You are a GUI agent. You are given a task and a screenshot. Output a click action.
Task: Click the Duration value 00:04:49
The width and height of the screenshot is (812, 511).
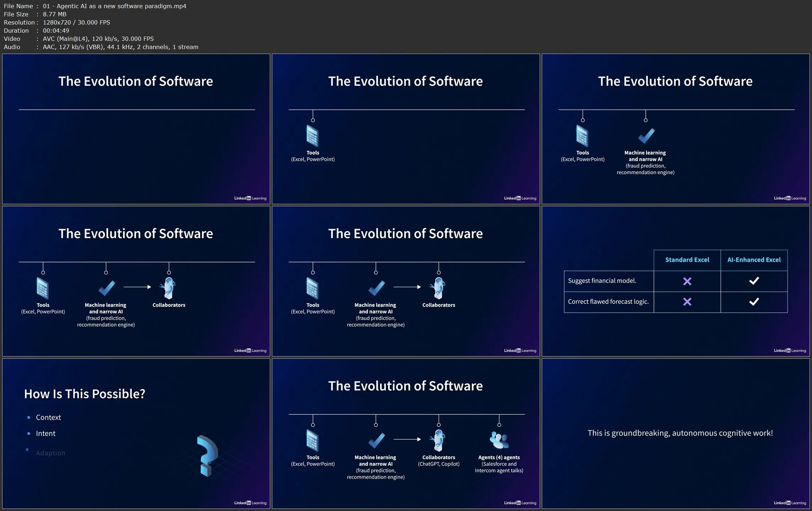tap(56, 31)
